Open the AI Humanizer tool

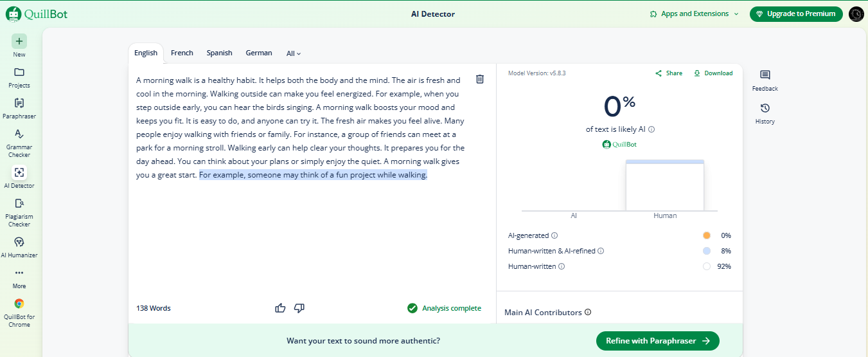click(19, 246)
